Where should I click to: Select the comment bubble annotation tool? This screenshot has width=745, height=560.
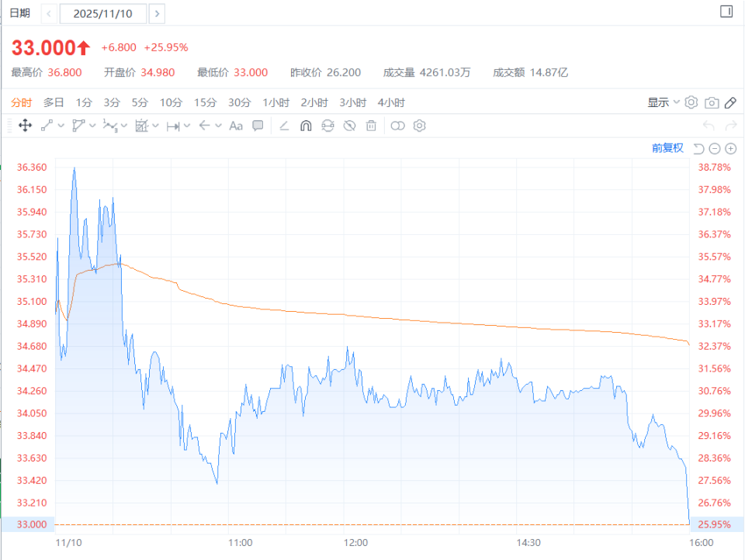pyautogui.click(x=258, y=126)
